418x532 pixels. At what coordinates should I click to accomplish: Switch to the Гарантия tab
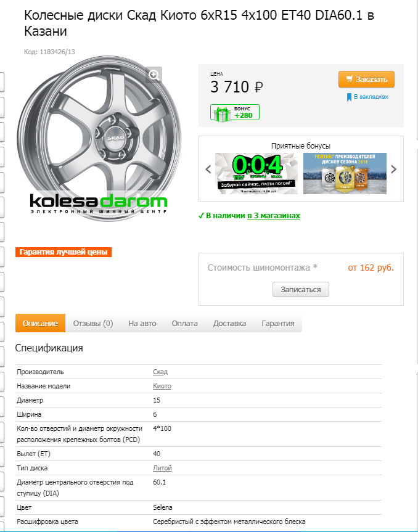click(x=278, y=324)
